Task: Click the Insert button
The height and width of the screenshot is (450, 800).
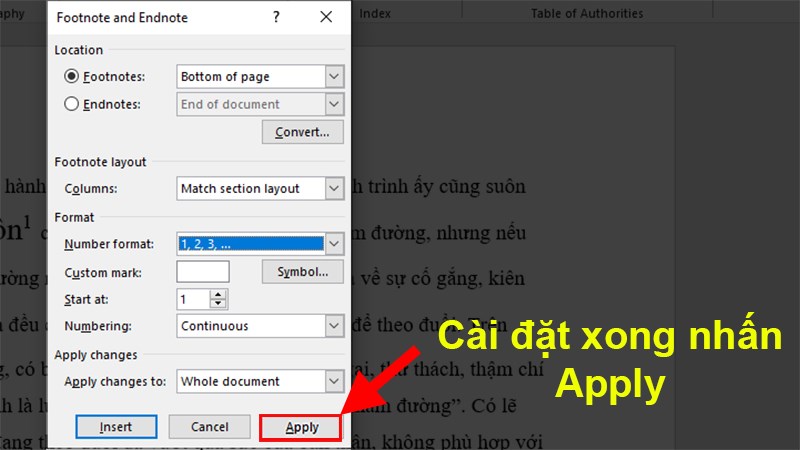Action: tap(116, 427)
